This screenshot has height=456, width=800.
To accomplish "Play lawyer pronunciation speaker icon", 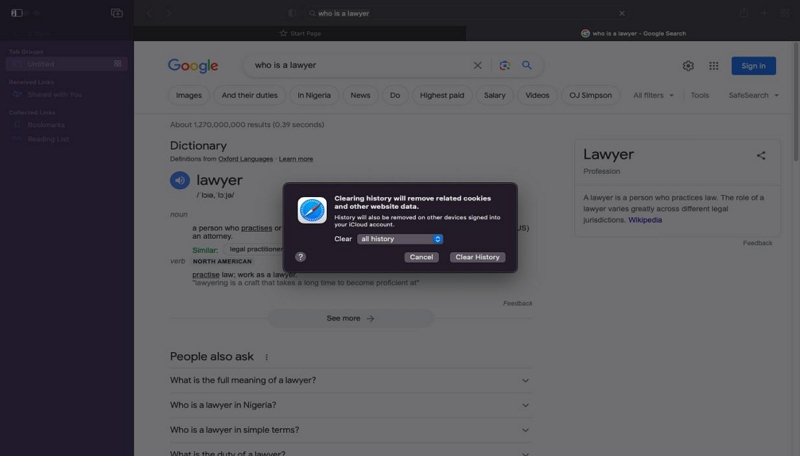I will [180, 180].
